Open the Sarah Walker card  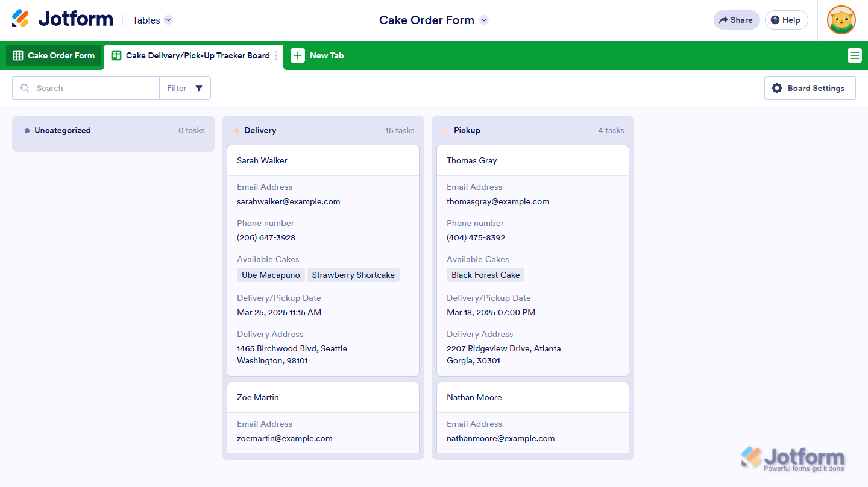262,160
